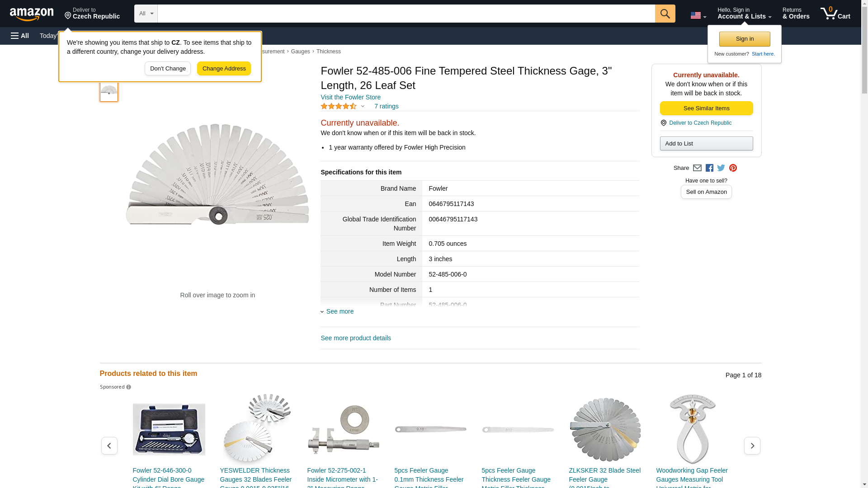The image size is (868, 488).
Task: Share product on Twitter
Action: (721, 168)
